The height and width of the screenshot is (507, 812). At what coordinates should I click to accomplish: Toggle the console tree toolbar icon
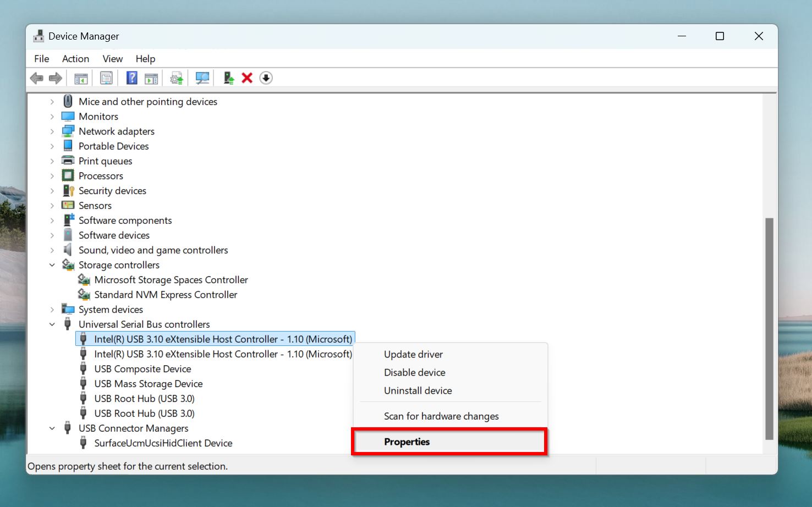pos(81,78)
